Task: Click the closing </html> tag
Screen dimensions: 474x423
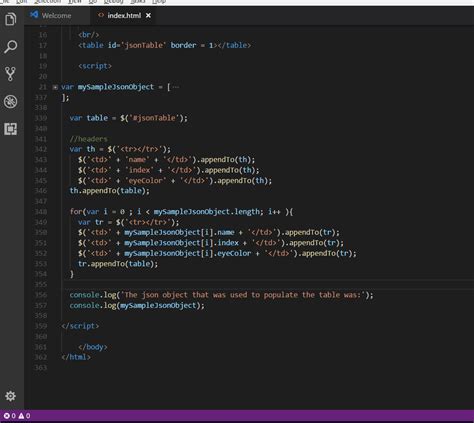Action: point(76,357)
